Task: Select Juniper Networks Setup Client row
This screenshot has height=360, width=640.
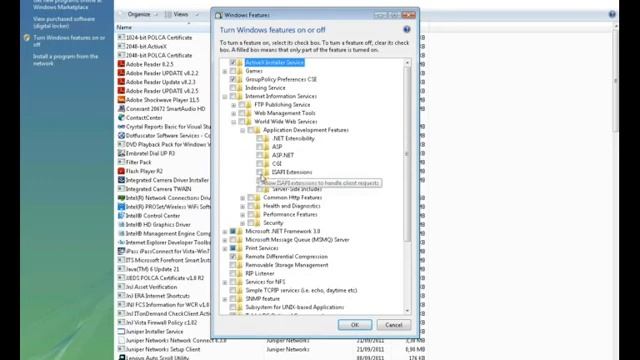Action: click(x=271, y=349)
